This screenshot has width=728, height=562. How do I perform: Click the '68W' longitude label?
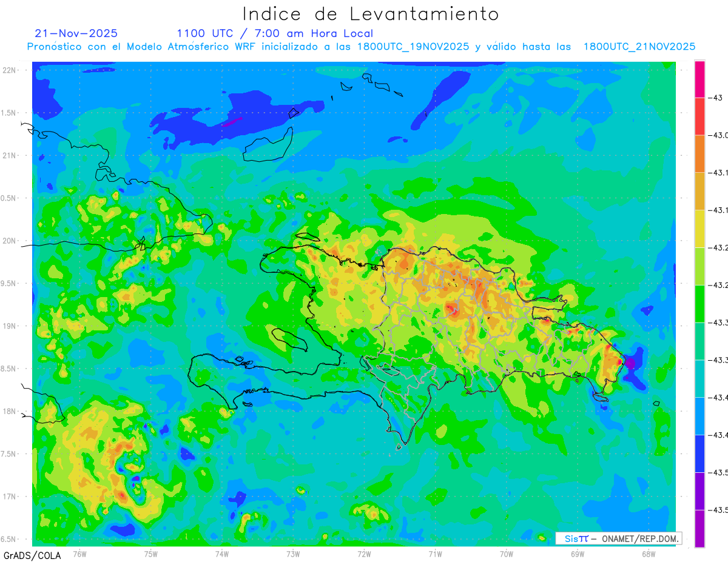point(649,554)
